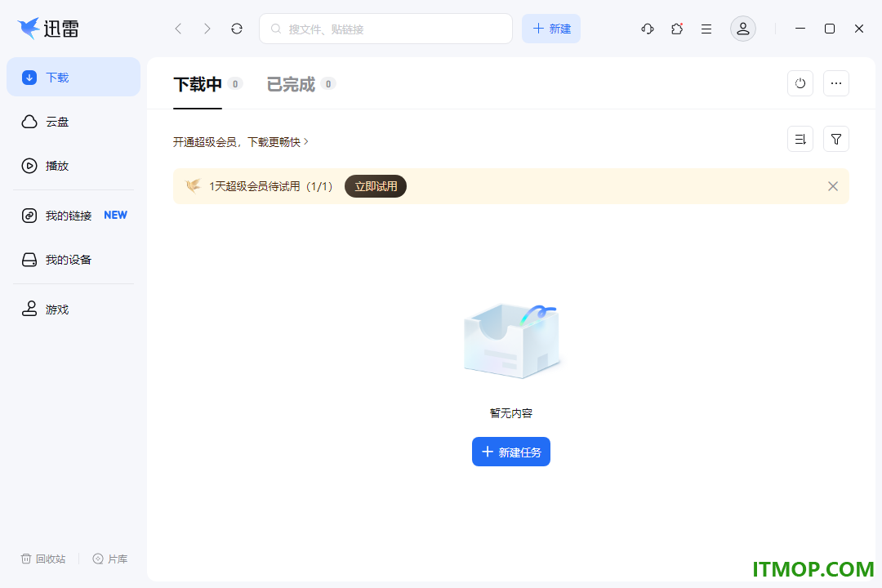The height and width of the screenshot is (588, 882).
Task: Click the NEW badge on 我的链接
Action: pyautogui.click(x=115, y=215)
